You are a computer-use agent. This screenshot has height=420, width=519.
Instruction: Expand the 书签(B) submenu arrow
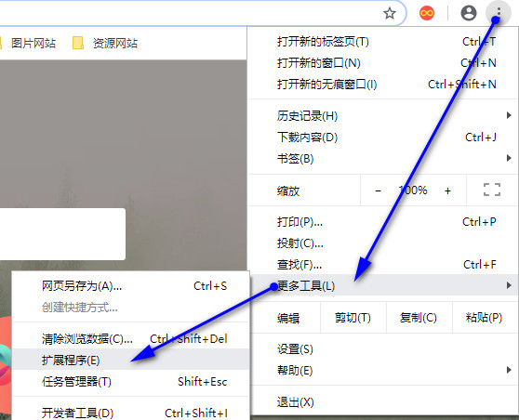[509, 158]
